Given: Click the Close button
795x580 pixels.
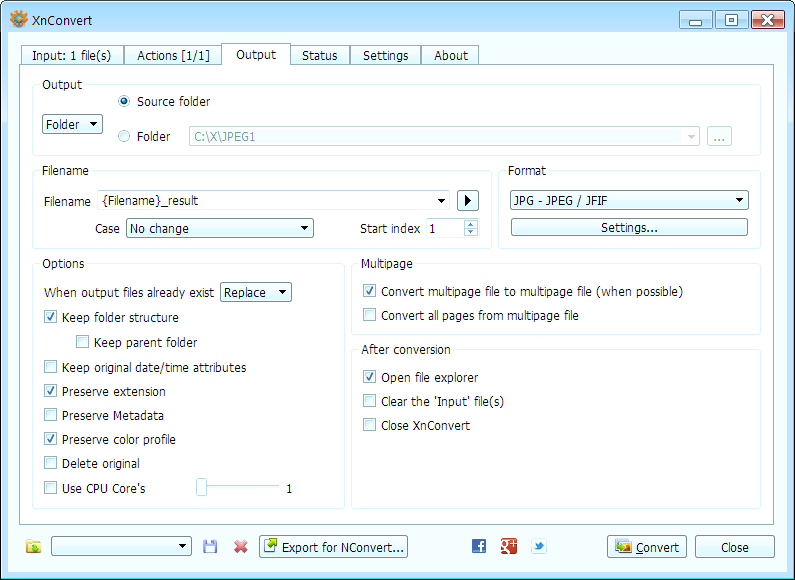Looking at the screenshot, I should tap(735, 547).
